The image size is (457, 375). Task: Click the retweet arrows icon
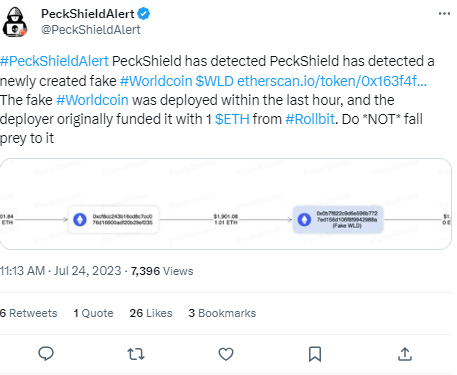click(136, 354)
